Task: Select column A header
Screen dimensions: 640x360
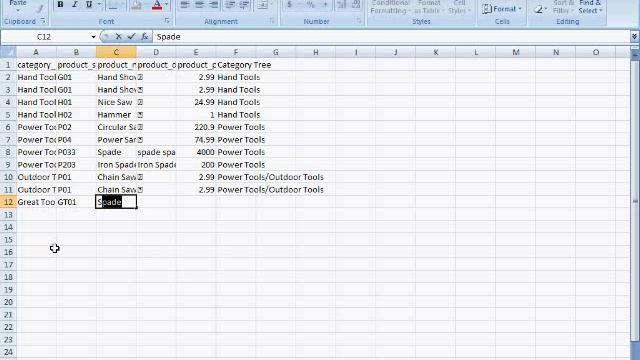Action: click(36, 52)
